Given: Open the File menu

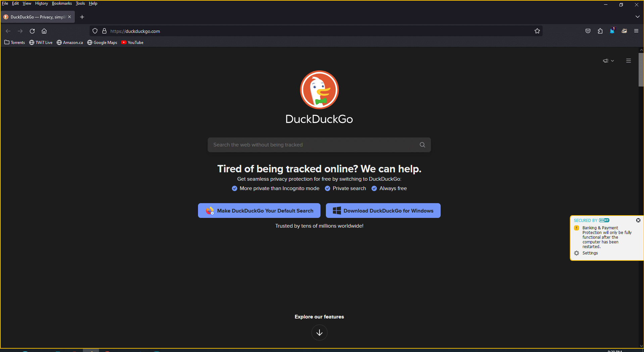Looking at the screenshot, I should [x=5, y=3].
